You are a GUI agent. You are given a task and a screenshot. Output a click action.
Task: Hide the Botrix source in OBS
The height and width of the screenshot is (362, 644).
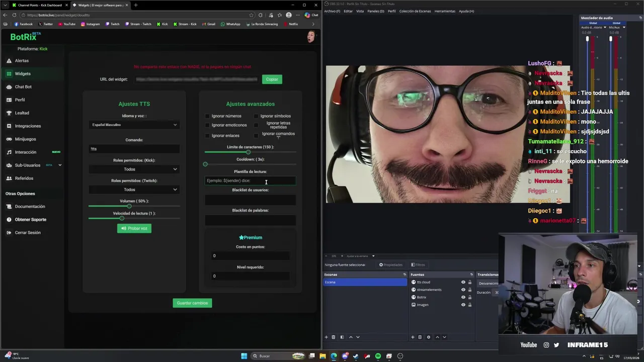pos(463,297)
